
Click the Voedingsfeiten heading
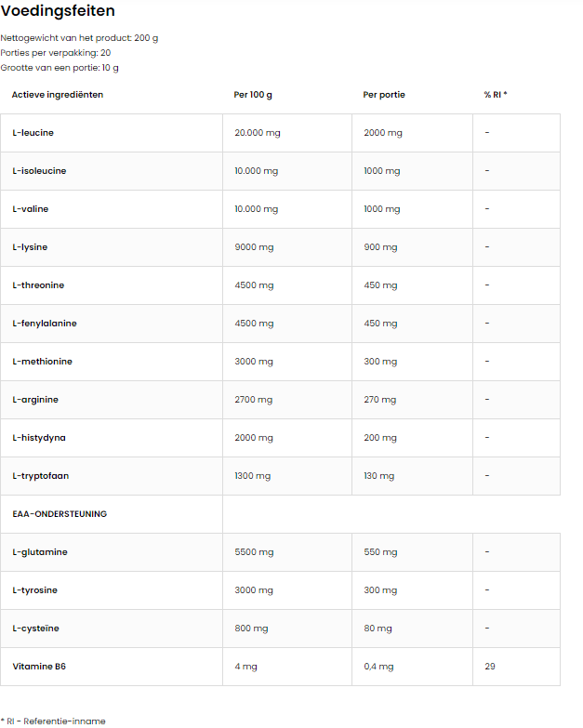click(x=58, y=10)
